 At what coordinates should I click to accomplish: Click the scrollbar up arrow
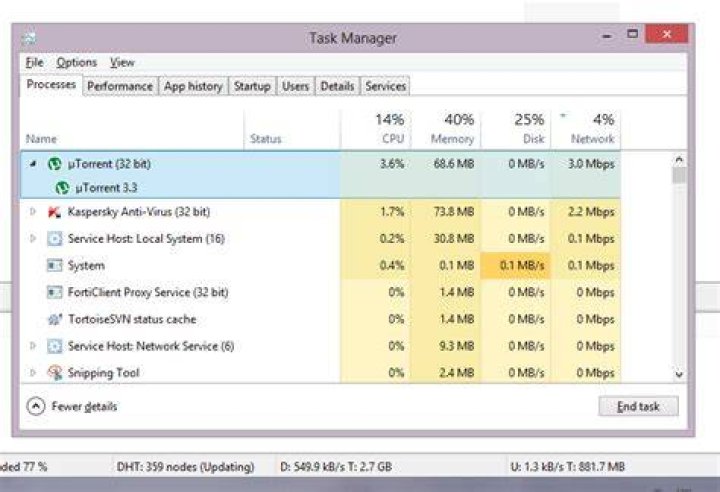pyautogui.click(x=679, y=160)
